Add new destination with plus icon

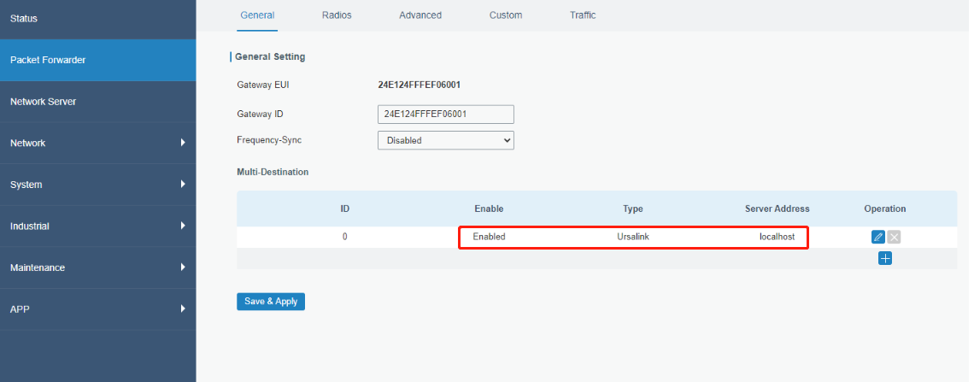click(x=885, y=258)
